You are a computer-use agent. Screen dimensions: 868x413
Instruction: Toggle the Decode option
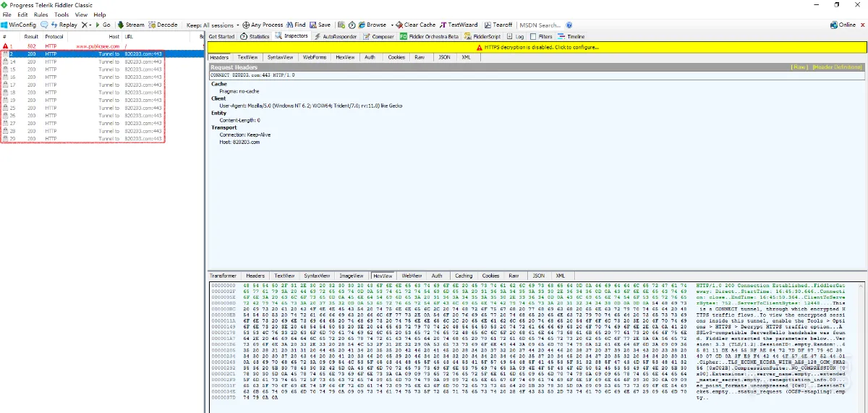(163, 25)
